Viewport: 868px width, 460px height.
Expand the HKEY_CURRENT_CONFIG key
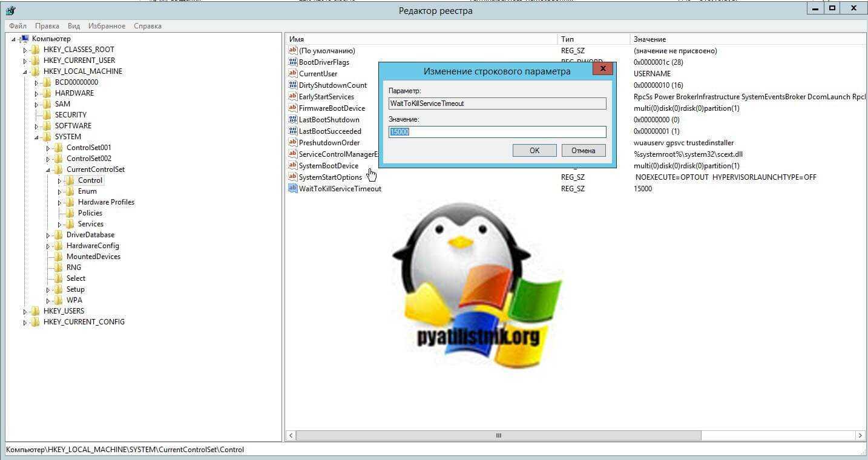25,323
